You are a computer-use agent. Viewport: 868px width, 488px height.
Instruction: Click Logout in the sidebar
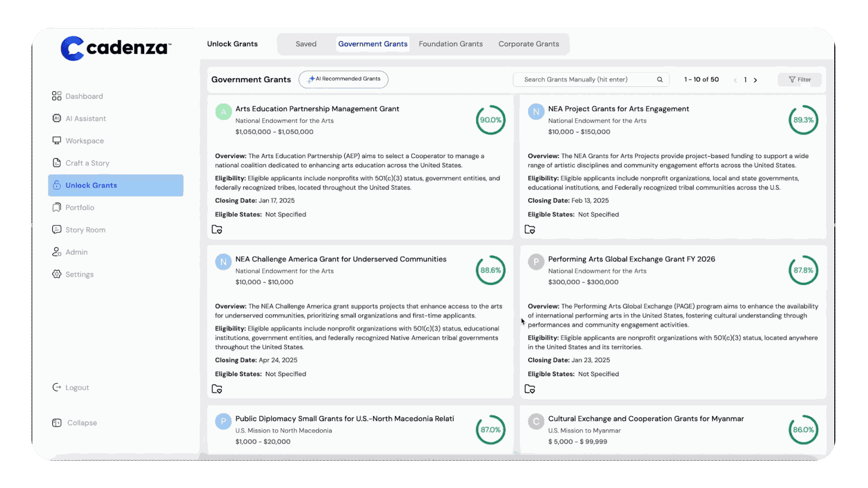(70, 387)
